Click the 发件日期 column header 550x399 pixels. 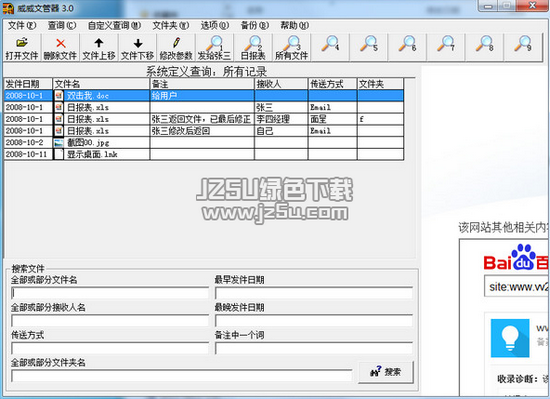28,84
